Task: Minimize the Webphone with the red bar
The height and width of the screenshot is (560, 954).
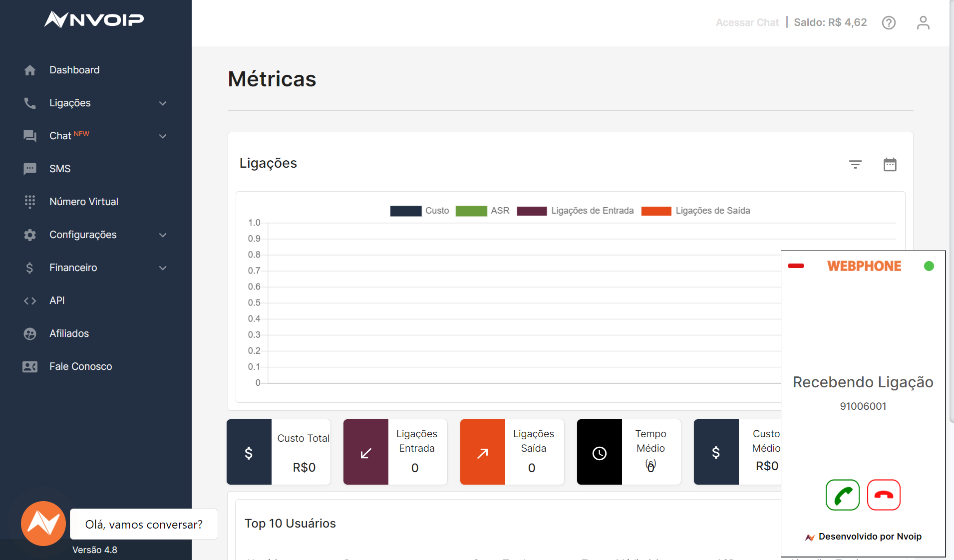Action: coord(796,266)
